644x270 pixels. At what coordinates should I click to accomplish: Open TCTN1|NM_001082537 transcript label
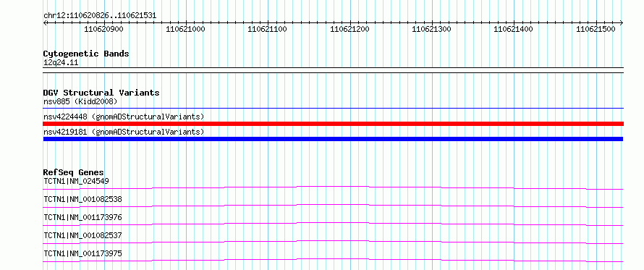pyautogui.click(x=82, y=235)
